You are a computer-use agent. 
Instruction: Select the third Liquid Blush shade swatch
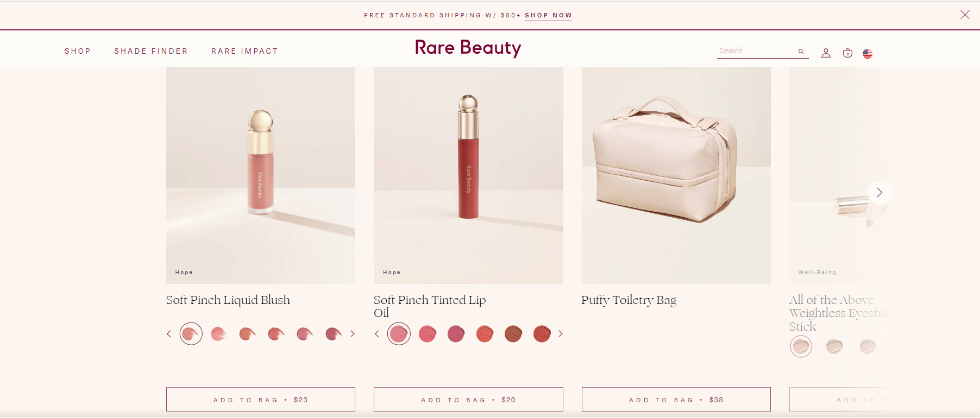pos(248,334)
